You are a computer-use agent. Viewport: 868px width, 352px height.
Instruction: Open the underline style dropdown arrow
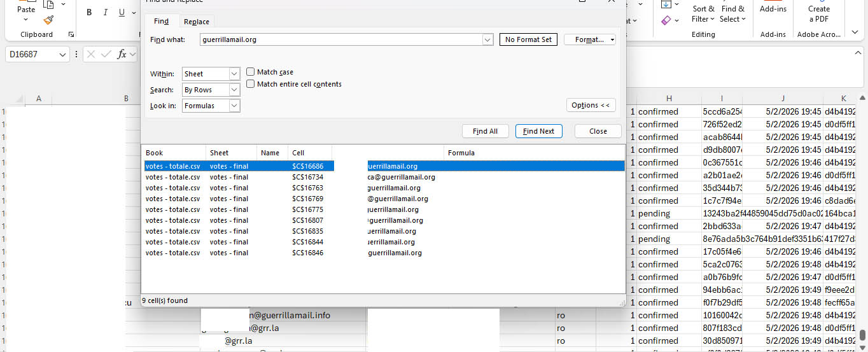(133, 13)
